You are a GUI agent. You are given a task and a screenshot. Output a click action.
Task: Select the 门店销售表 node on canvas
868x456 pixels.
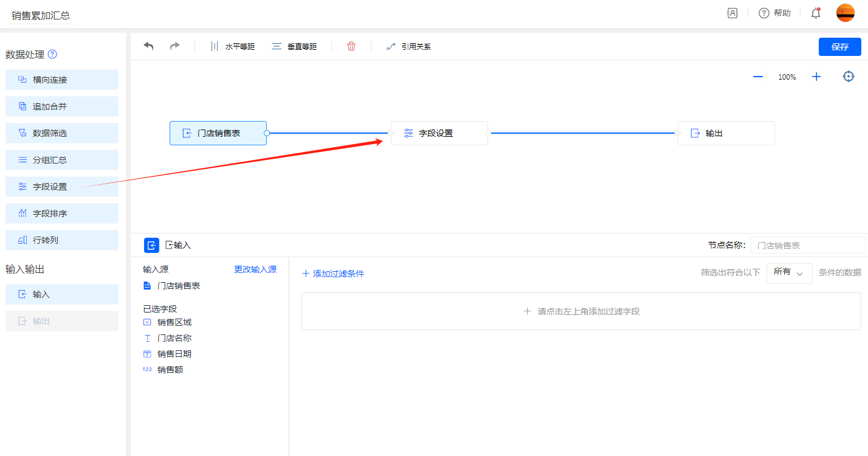218,133
